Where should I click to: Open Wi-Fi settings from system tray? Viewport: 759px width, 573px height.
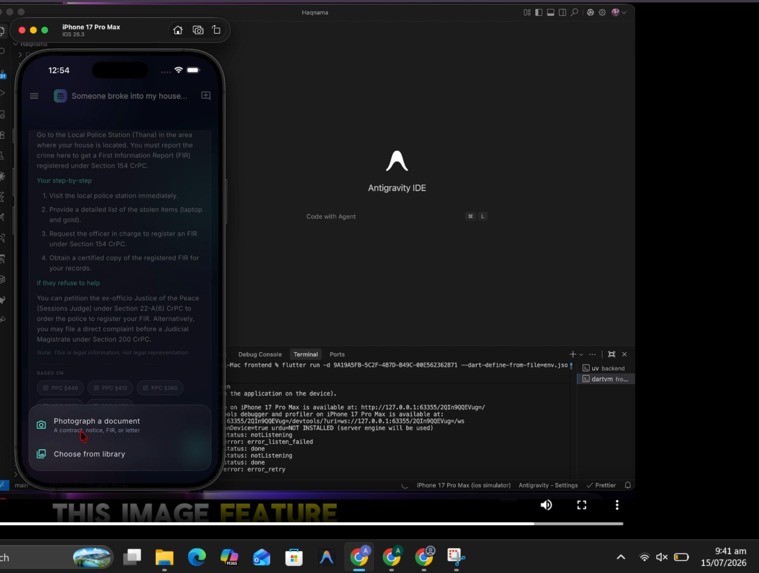click(644, 558)
